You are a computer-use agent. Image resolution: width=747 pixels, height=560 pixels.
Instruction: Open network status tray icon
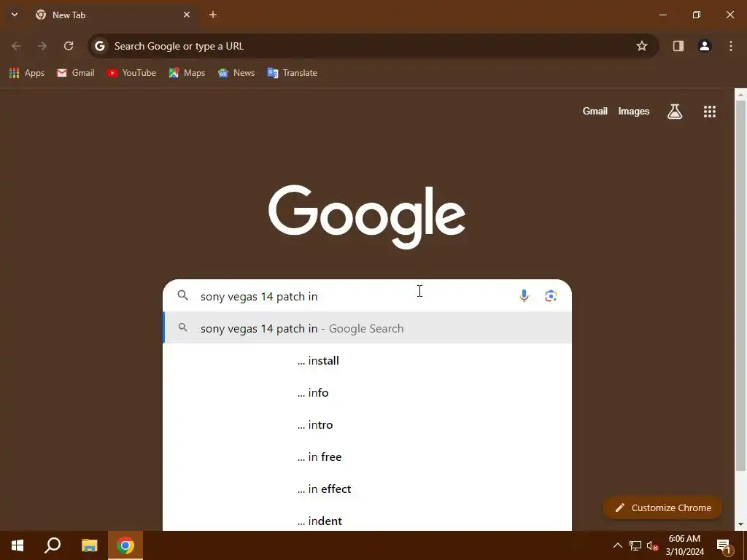tap(635, 545)
